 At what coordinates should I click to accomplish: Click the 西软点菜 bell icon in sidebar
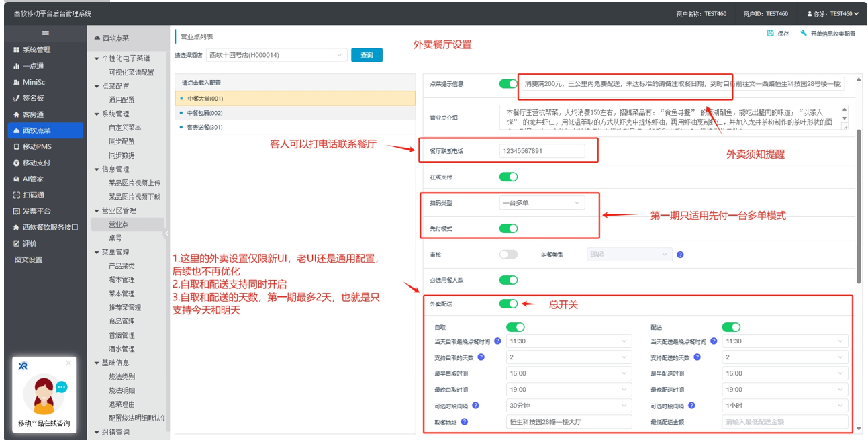[x=17, y=130]
